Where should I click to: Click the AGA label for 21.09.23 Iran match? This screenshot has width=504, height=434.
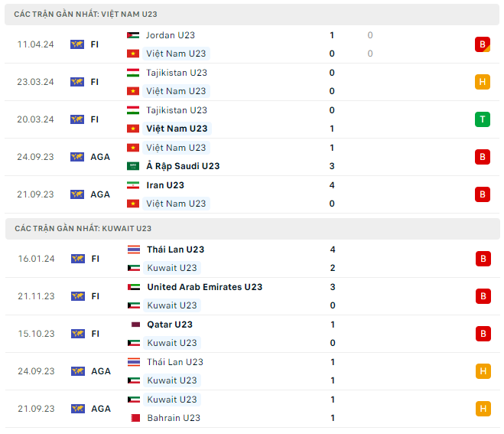(x=100, y=194)
